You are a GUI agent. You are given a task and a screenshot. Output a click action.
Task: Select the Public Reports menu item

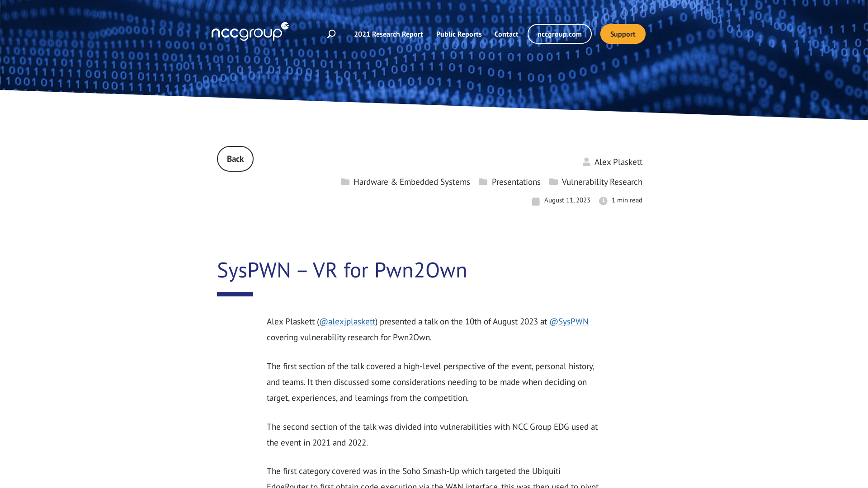(458, 34)
